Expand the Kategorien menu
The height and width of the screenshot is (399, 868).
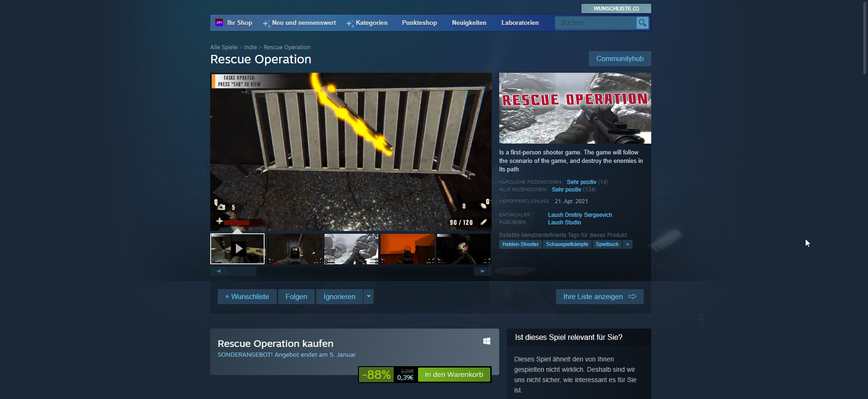(x=371, y=23)
